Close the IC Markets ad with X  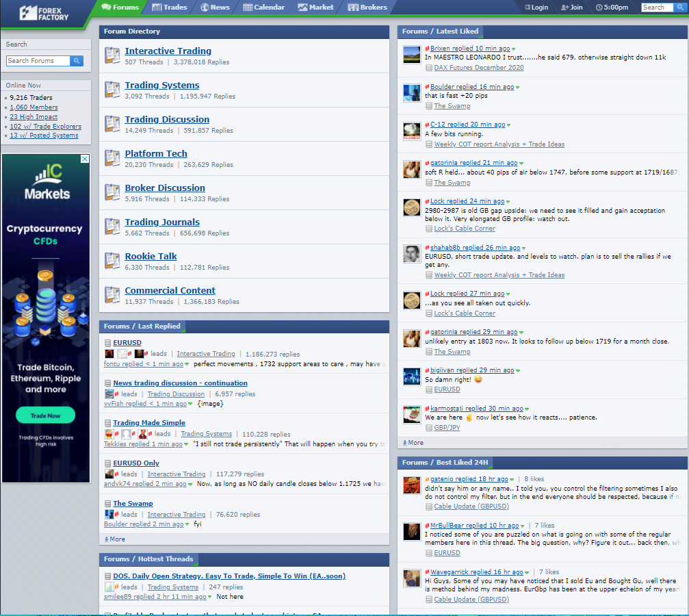[85, 159]
